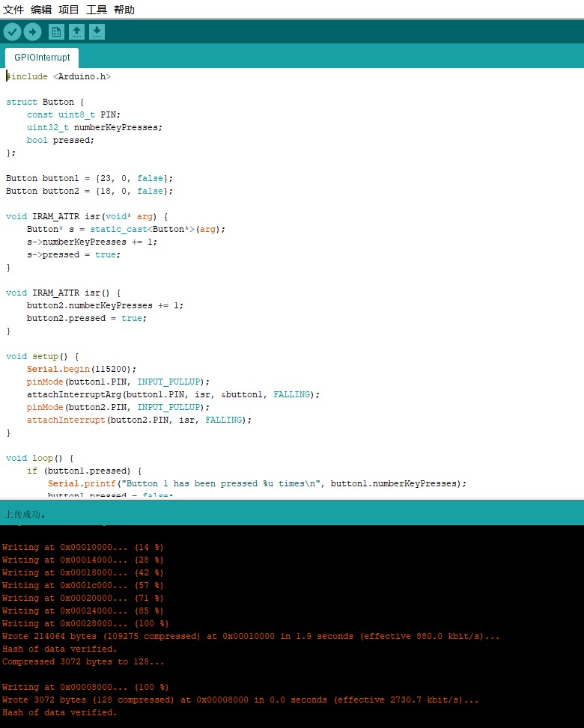The height and width of the screenshot is (728, 584).
Task: Click console line 'Wrote 214064 bytes'
Action: point(251,636)
